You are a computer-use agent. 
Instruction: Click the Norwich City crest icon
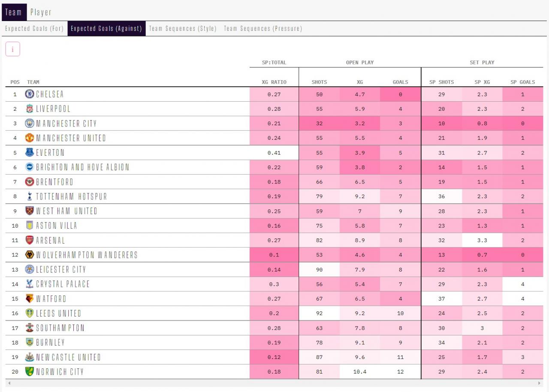click(30, 371)
